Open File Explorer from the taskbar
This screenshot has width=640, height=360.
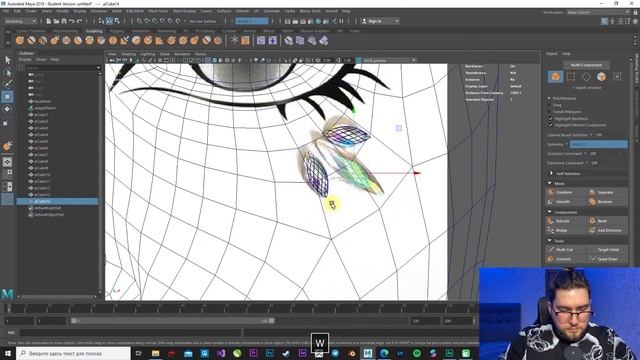click(156, 353)
